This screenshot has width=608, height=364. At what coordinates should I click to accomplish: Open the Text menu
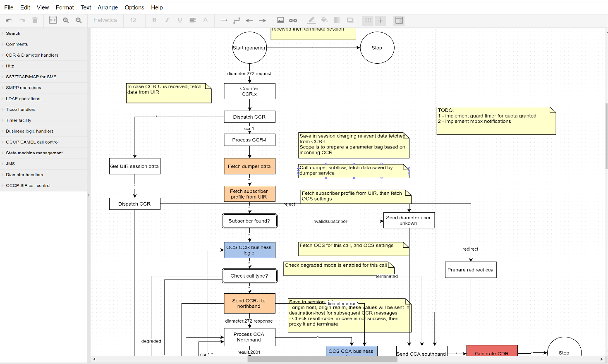tap(86, 7)
